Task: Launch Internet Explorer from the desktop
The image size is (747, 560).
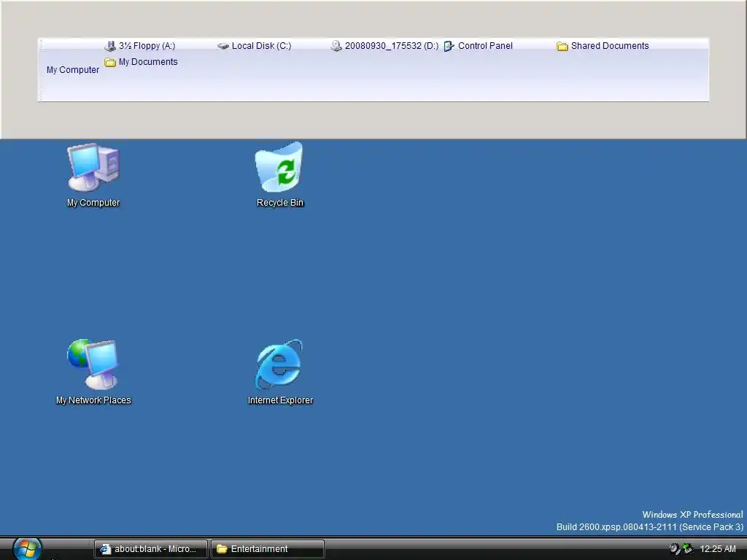Action: pos(279,372)
